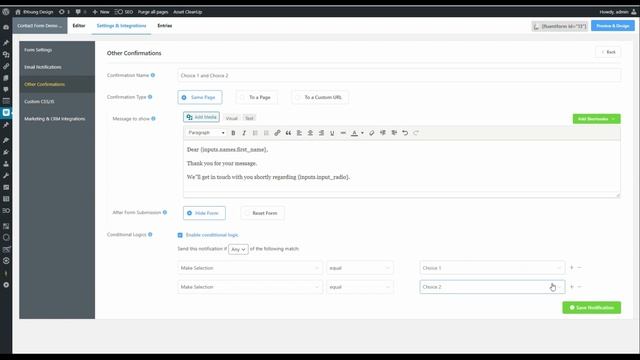Switch to the Editor tab
This screenshot has width=640, height=360.
point(79,26)
